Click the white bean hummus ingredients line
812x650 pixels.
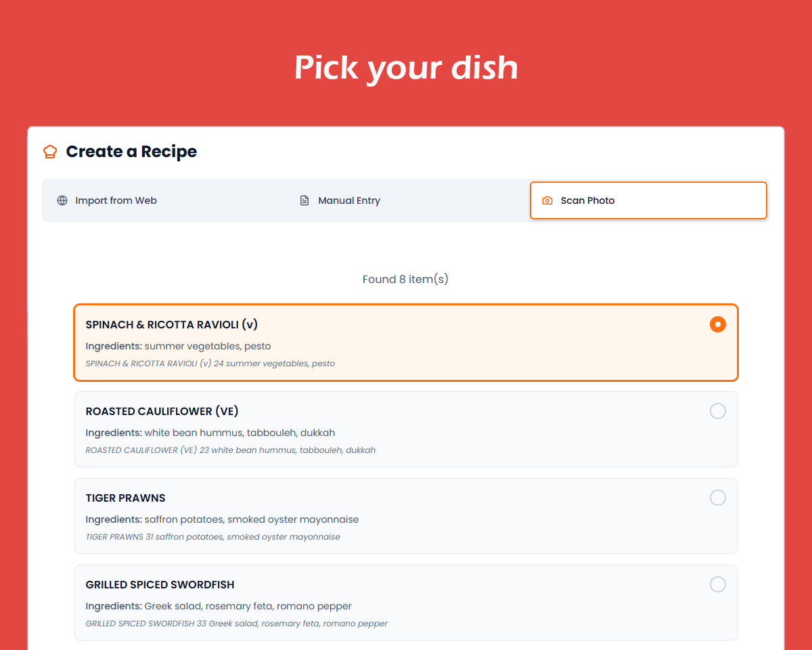[x=210, y=433]
